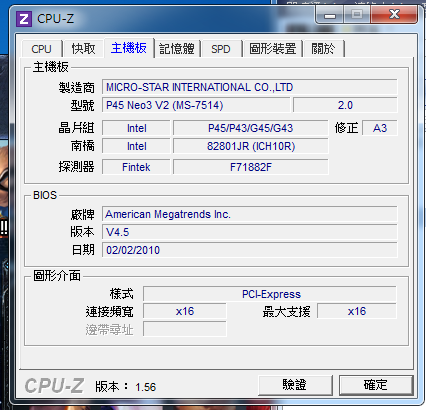Click the model revision value 2.0
This screenshot has width=426, height=410.
[345, 105]
